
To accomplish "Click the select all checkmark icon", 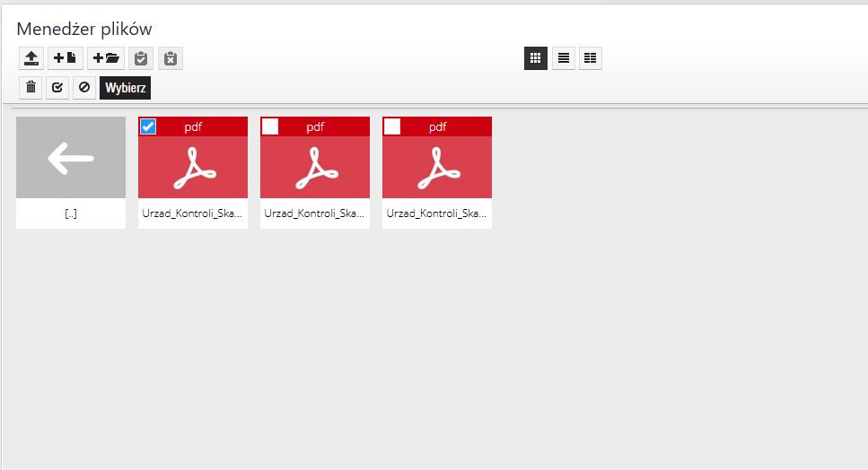I will click(x=57, y=88).
